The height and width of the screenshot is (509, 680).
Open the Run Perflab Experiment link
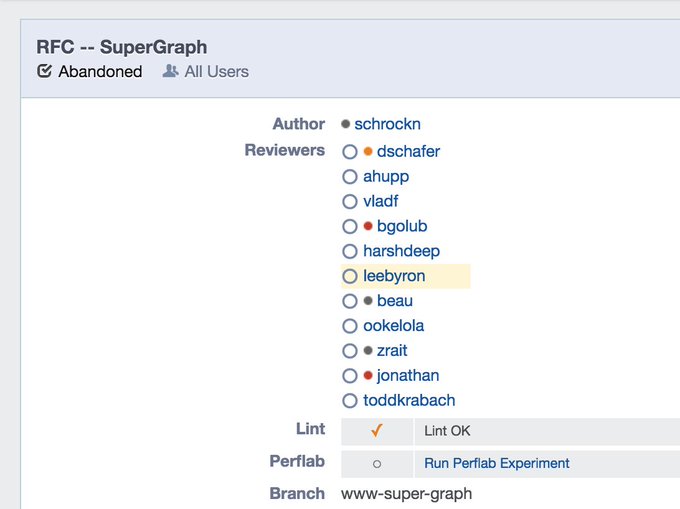(x=497, y=463)
